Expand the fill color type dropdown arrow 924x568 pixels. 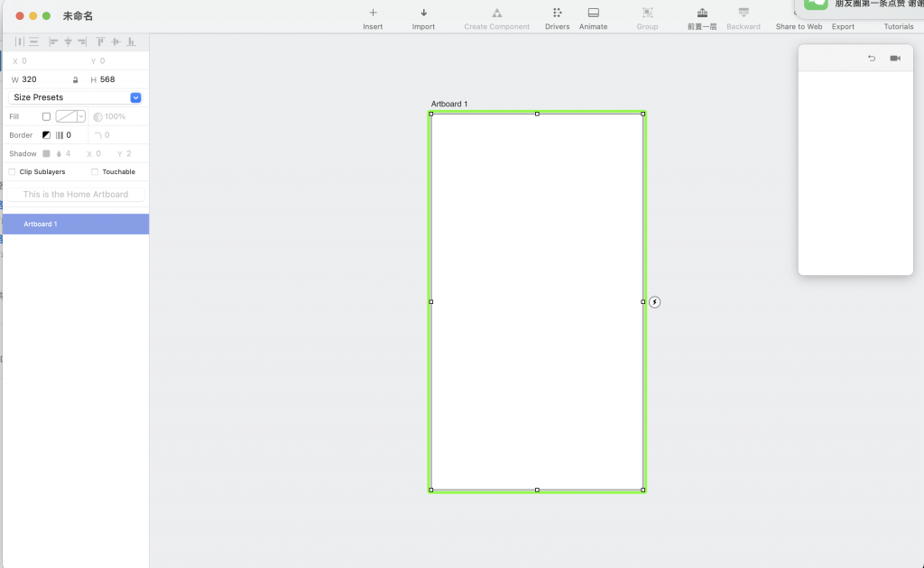tap(81, 116)
